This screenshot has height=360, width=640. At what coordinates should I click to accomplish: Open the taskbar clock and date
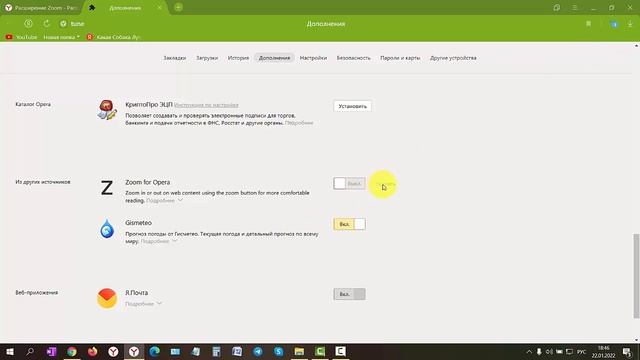(604, 352)
